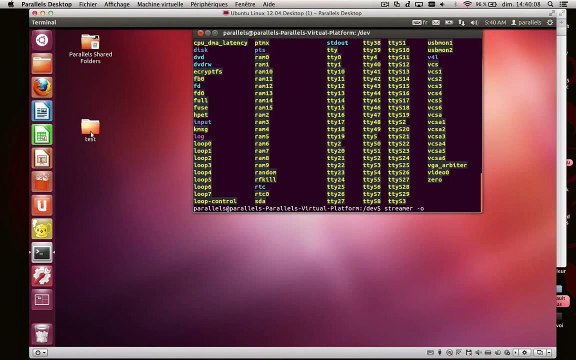576x360 pixels.
Task: Select the Parallels Shared Folders desktop icon
Action: coord(90,49)
